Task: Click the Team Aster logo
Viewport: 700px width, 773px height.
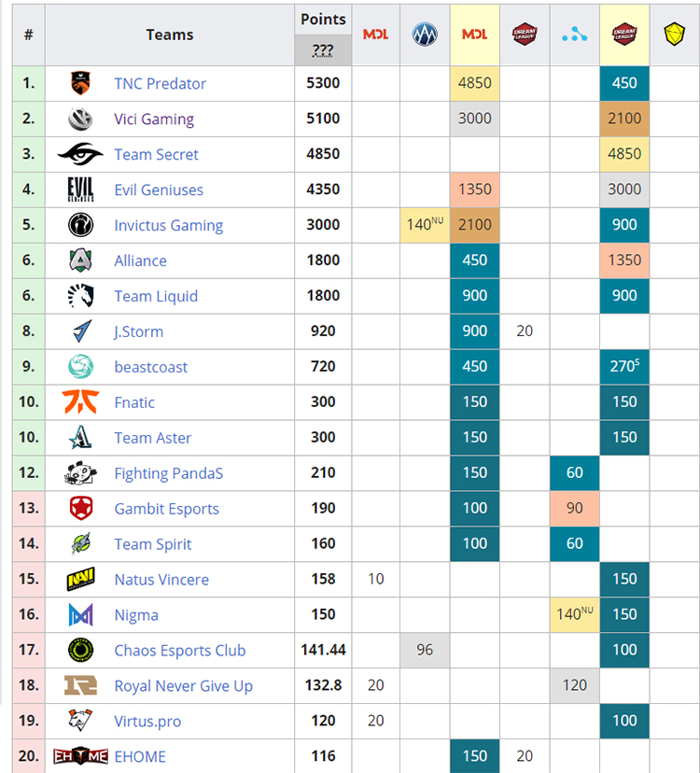Action: tap(80, 437)
